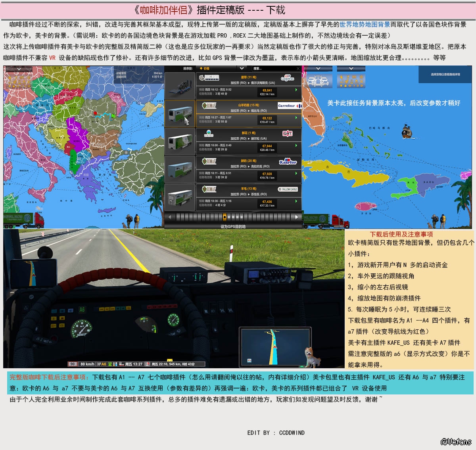Go to previous page in job pager
The width and height of the screenshot is (476, 450).
170,217
